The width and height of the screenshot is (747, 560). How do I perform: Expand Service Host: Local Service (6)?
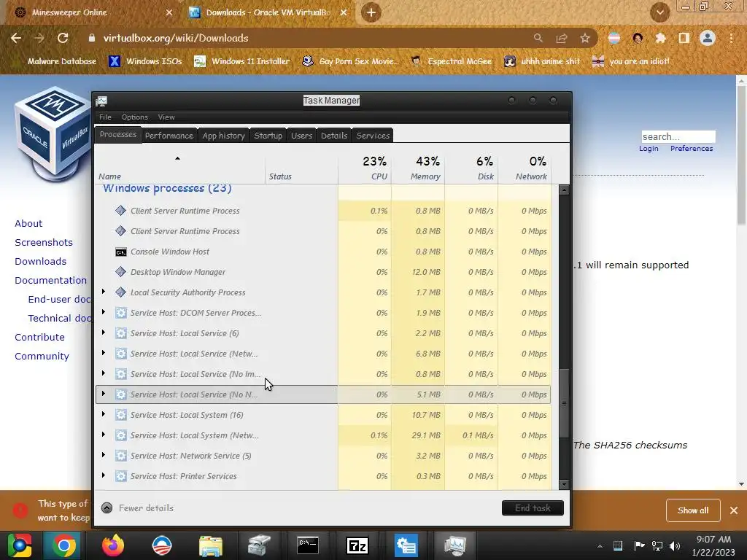click(104, 332)
